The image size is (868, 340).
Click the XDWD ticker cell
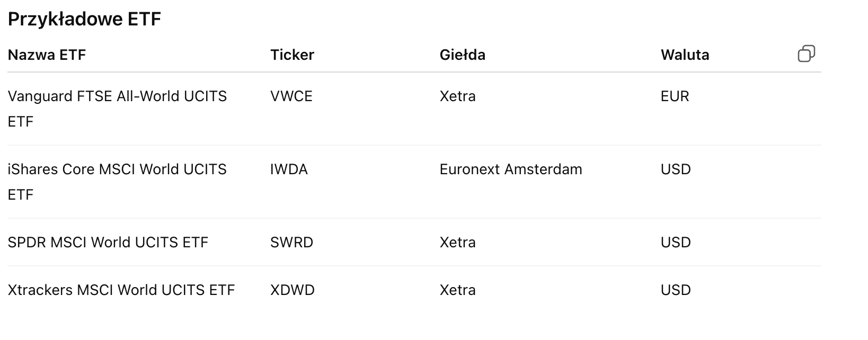click(292, 290)
